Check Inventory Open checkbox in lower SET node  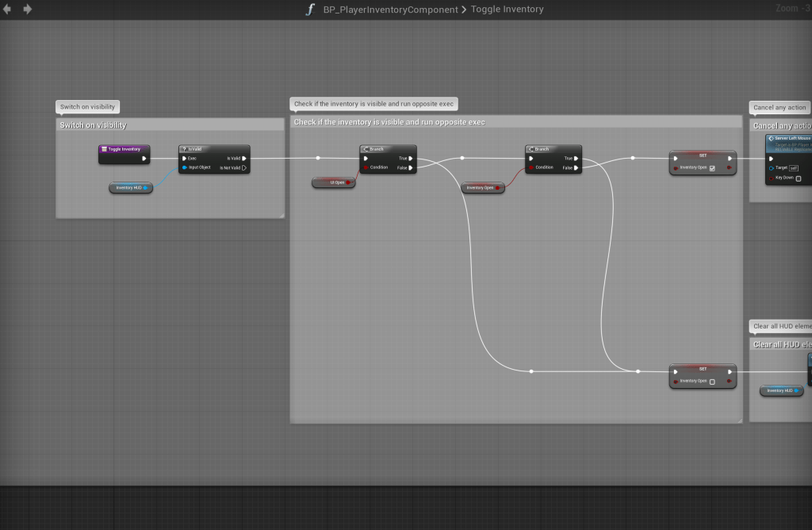tap(712, 382)
